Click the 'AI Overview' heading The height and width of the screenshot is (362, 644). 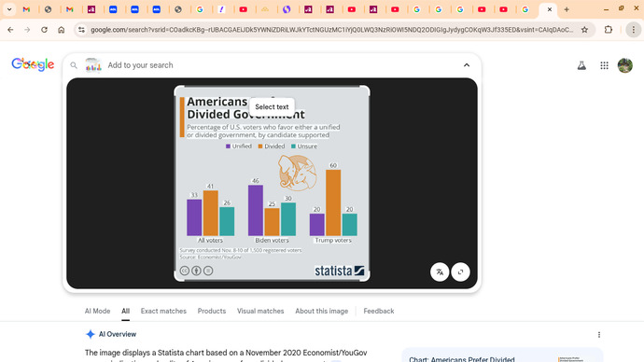pos(117,334)
